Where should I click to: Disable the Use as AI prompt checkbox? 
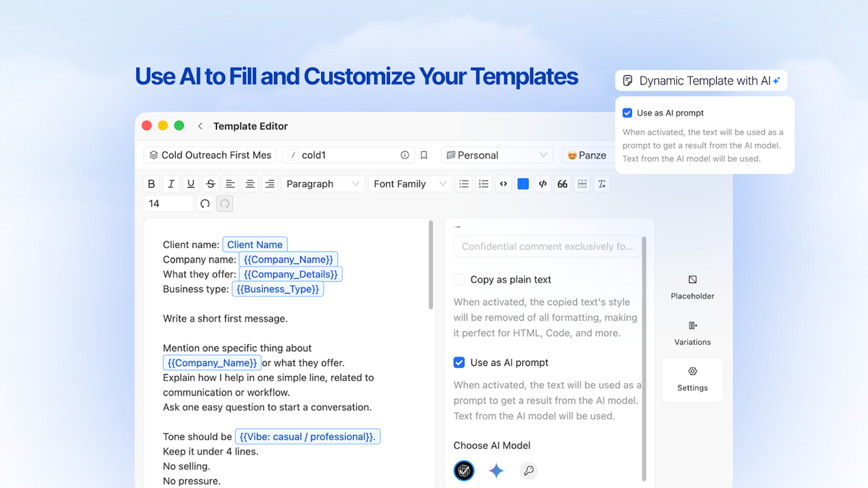point(459,362)
